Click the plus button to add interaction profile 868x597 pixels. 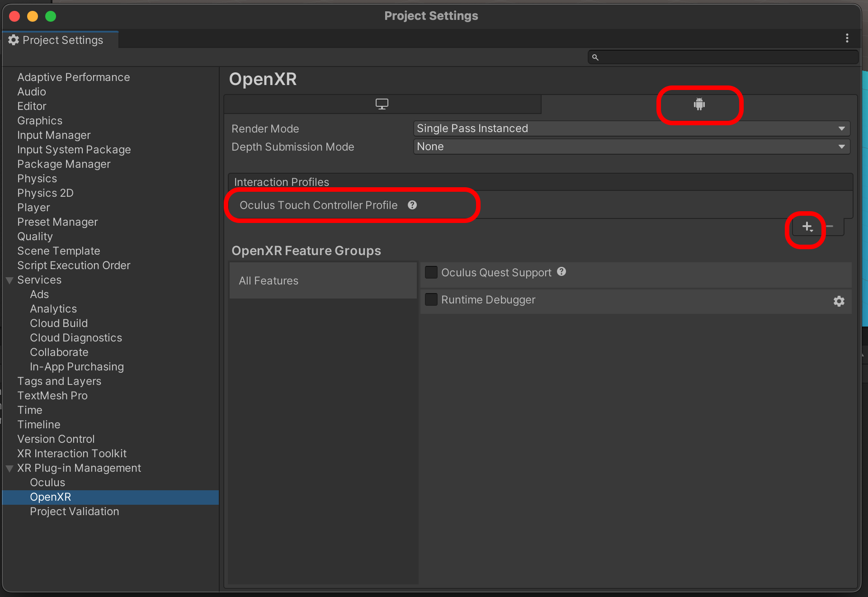click(807, 227)
